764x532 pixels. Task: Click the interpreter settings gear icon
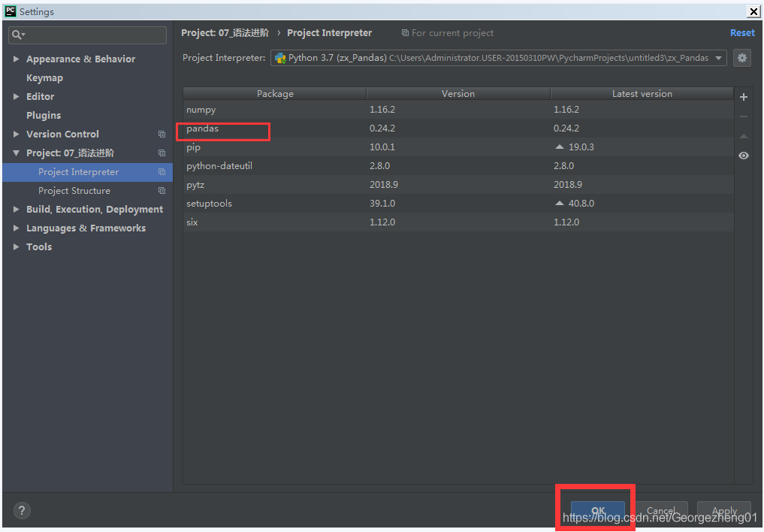click(741, 58)
